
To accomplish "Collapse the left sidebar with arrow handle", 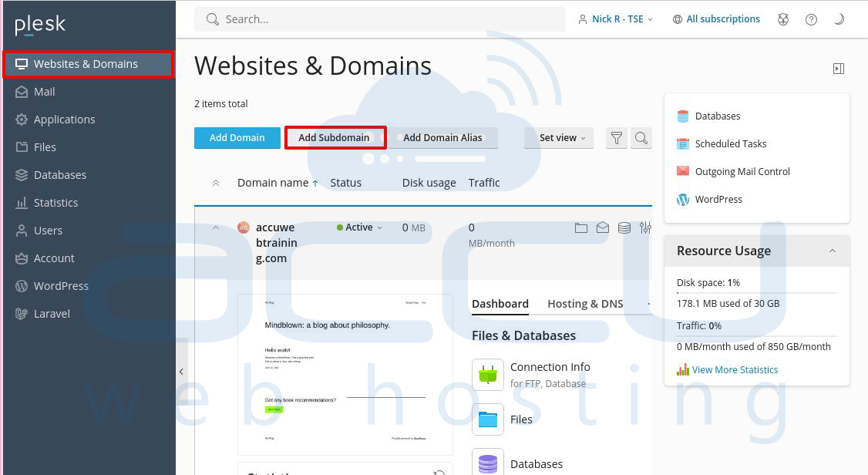I will [182, 372].
